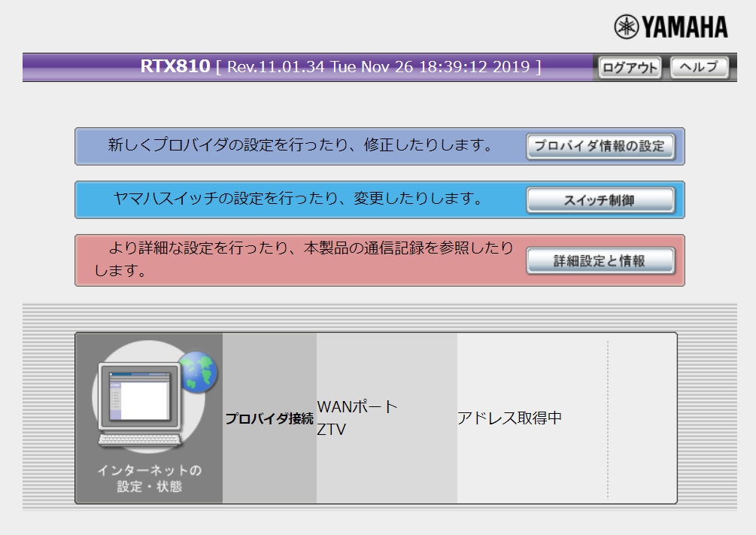Click the Rev.11.01.34 firmware revision text
The height and width of the screenshot is (535, 756).
275,66
